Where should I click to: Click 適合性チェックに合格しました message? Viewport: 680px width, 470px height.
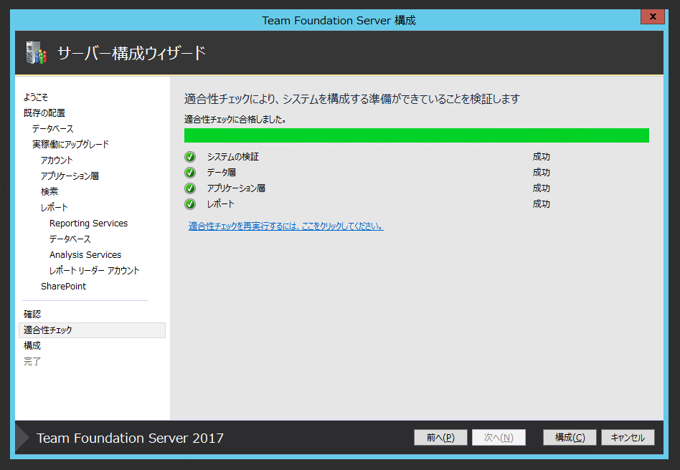pos(235,119)
